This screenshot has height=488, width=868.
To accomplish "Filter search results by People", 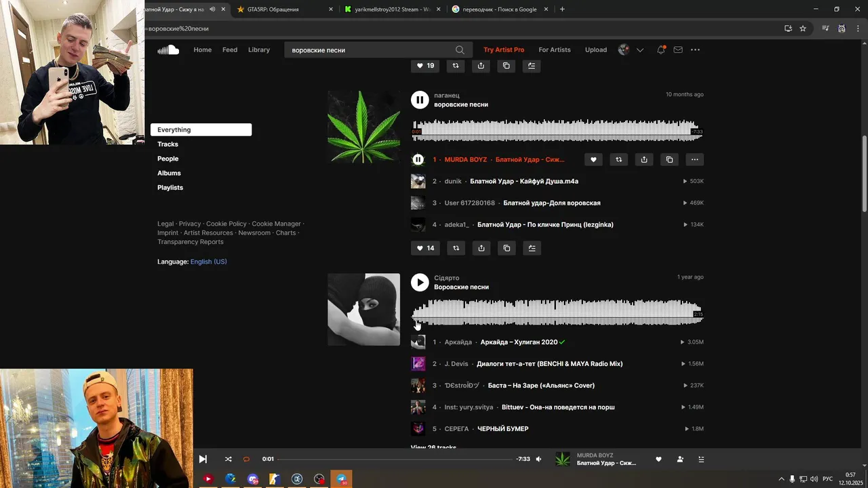I will 168,159.
